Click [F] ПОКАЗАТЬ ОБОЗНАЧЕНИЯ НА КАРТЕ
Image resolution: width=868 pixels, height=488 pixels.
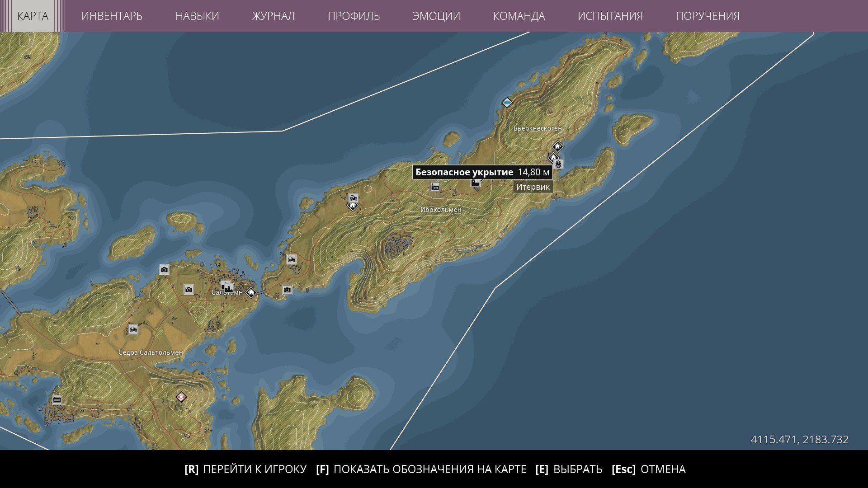point(421,469)
